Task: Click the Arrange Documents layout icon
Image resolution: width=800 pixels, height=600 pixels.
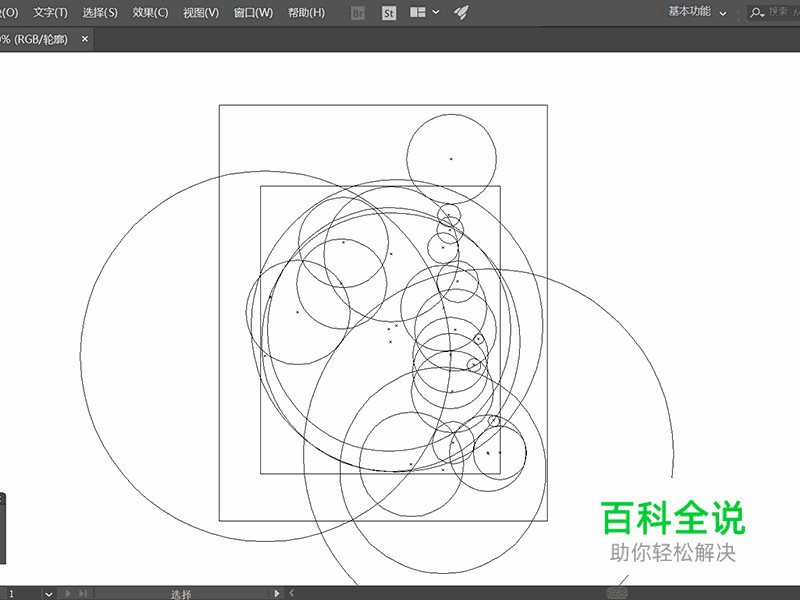Action: pos(415,14)
